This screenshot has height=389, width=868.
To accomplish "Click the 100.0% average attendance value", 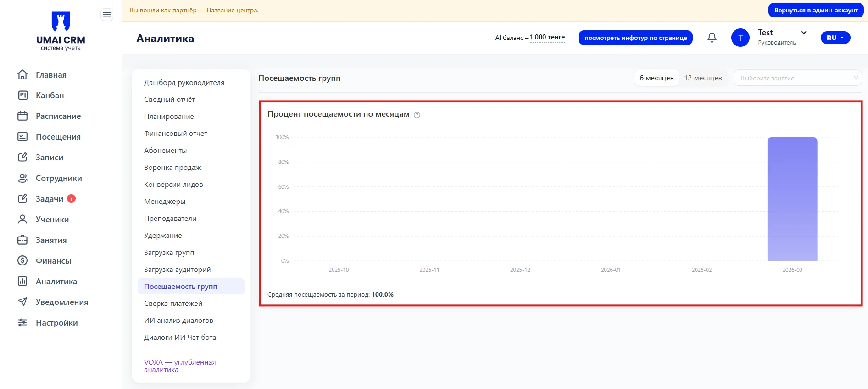I will [x=383, y=295].
